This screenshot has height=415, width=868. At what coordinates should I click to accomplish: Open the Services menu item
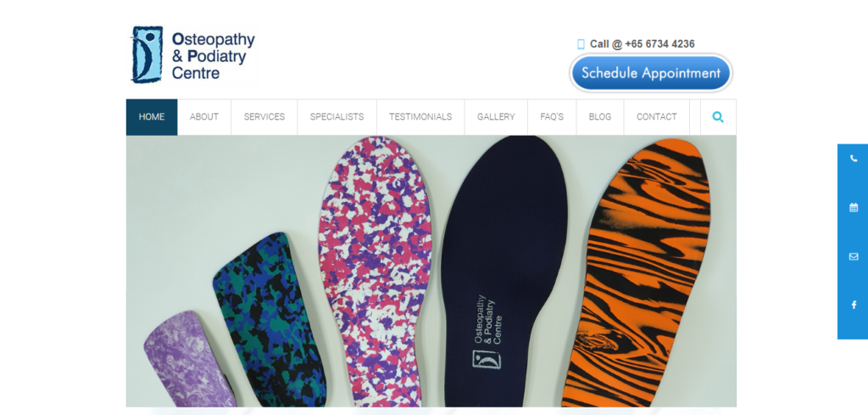(x=264, y=117)
